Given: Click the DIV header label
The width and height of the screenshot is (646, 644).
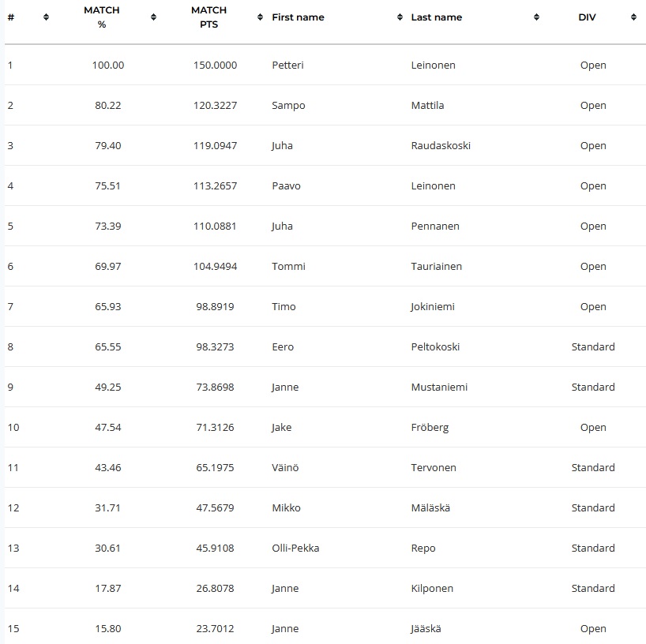Looking at the screenshot, I should [587, 17].
